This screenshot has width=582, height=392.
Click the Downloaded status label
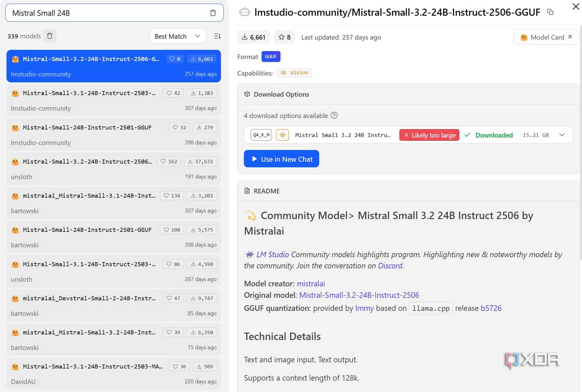tap(494, 135)
